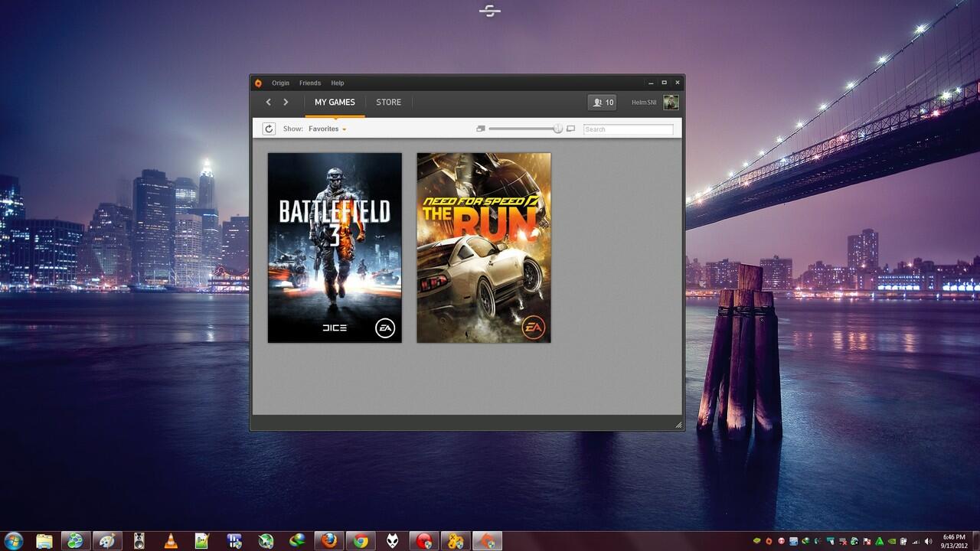Viewport: 980px width, 551px height.
Task: Open the Origin menu
Action: pyautogui.click(x=280, y=83)
